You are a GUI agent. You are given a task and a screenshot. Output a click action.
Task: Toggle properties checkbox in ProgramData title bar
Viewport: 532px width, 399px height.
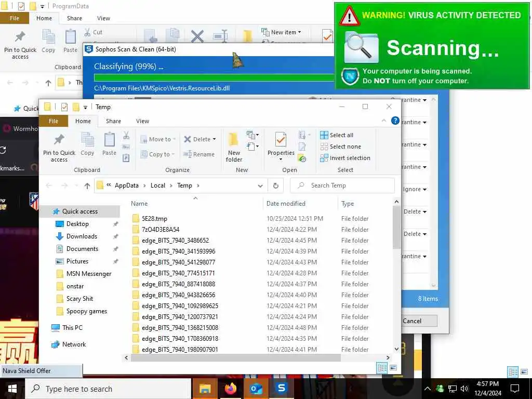tap(21, 6)
